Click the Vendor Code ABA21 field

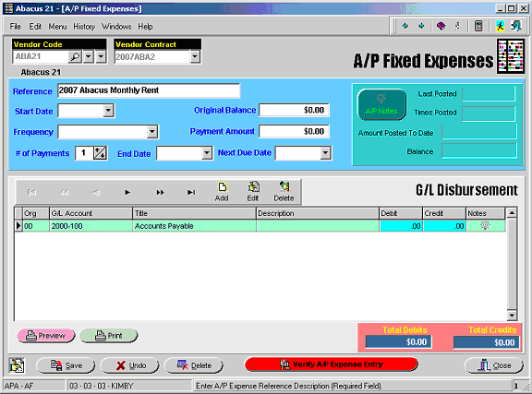41,56
